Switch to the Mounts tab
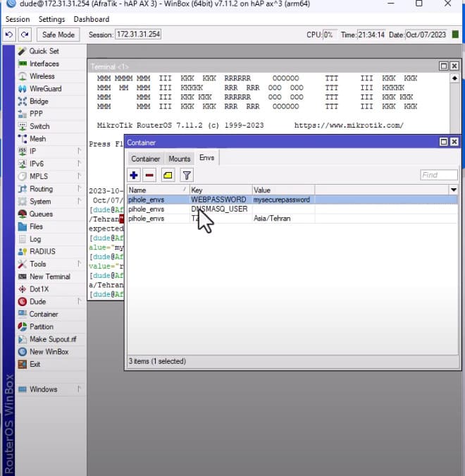The width and height of the screenshot is (465, 476). click(x=179, y=159)
